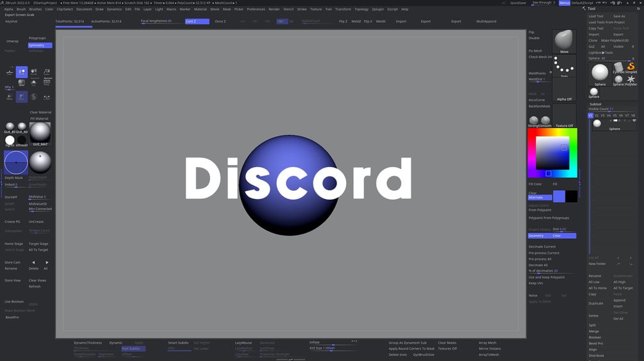Click the Alpha Off thumbnail

pos(564,90)
